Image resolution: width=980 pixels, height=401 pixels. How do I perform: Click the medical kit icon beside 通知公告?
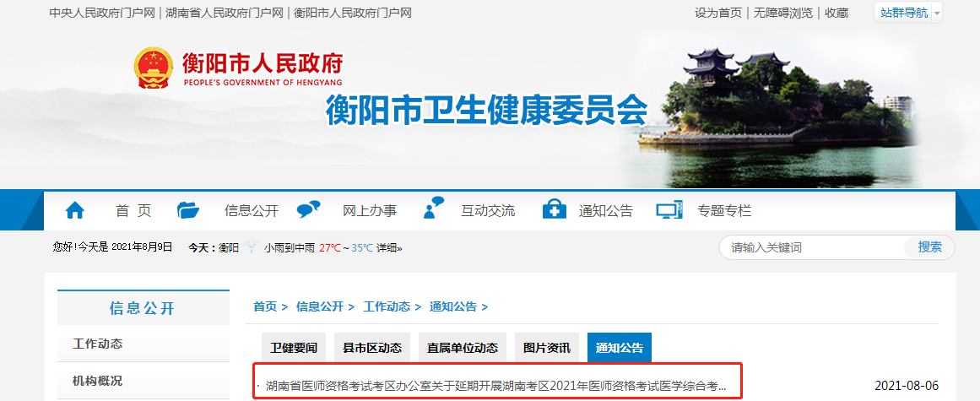point(555,209)
